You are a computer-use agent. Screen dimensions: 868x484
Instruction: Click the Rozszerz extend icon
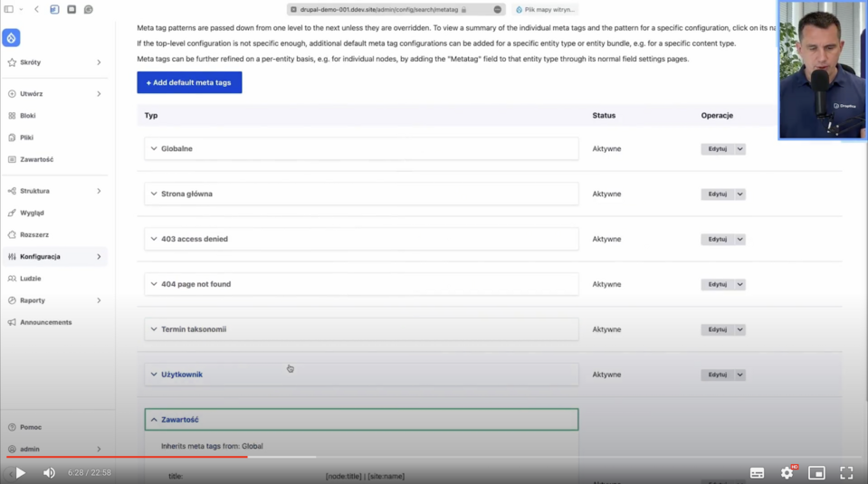click(x=12, y=234)
